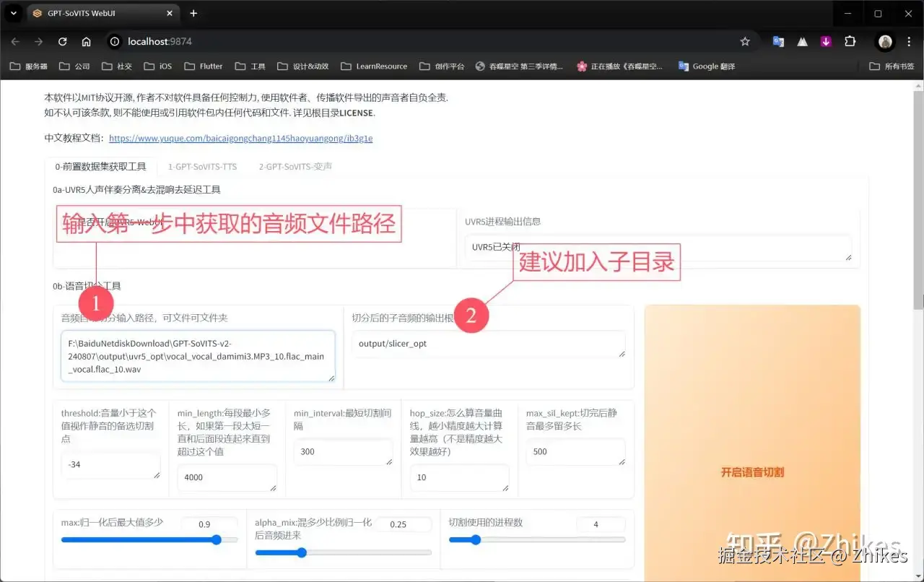Click the output/slicer_opt directory field
Viewport: 924px width, 582px height.
pos(488,344)
